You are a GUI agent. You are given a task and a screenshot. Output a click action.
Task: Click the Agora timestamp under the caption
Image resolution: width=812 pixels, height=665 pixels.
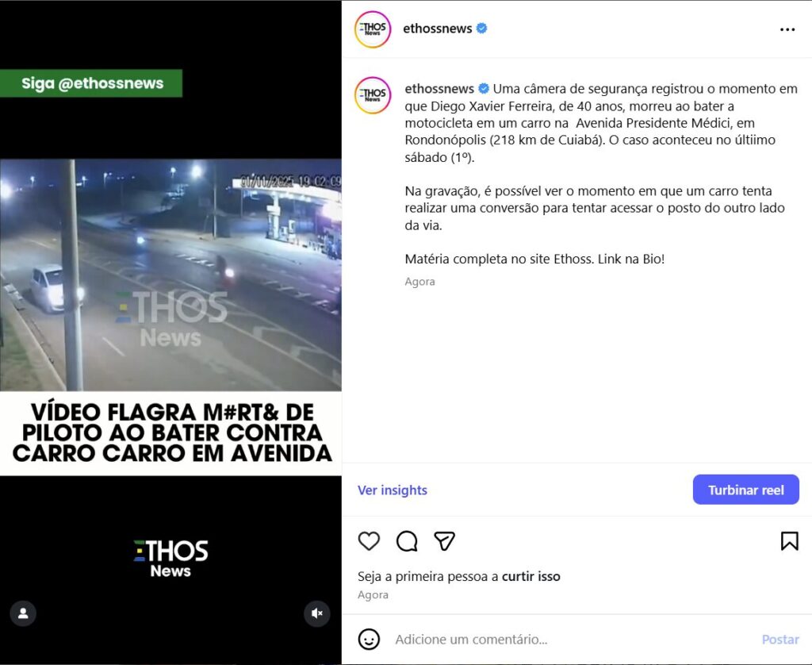click(x=419, y=282)
